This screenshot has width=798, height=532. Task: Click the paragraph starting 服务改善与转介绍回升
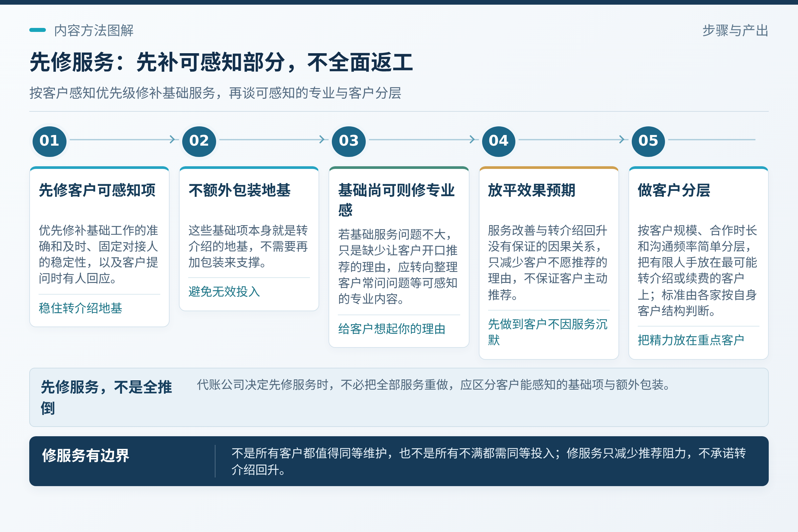[x=548, y=262]
